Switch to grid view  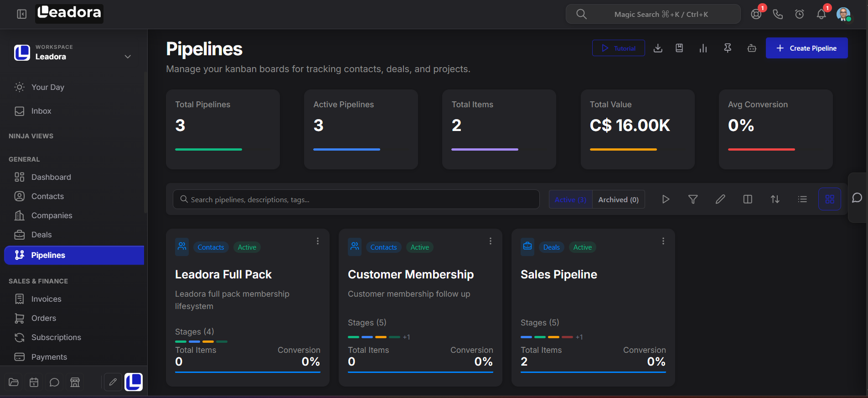(830, 199)
